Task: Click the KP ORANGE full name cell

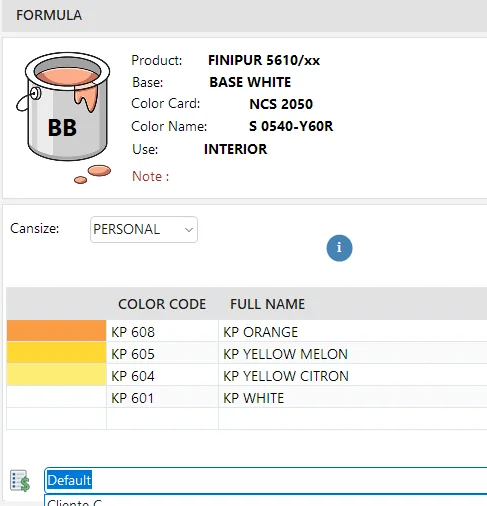Action: [353, 332]
